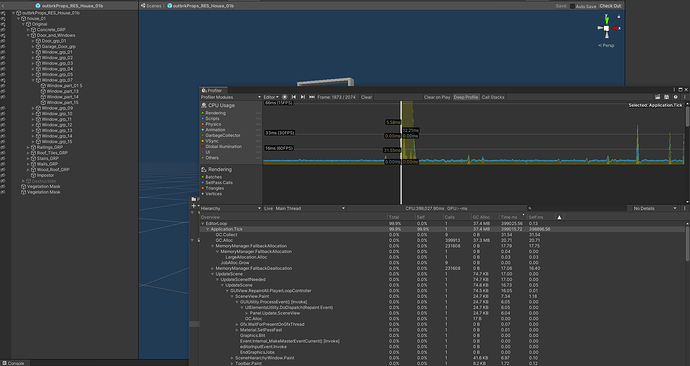The height and width of the screenshot is (366, 690).
Task: Click the plus icon beside the Profiler panel
Action: (x=193, y=206)
